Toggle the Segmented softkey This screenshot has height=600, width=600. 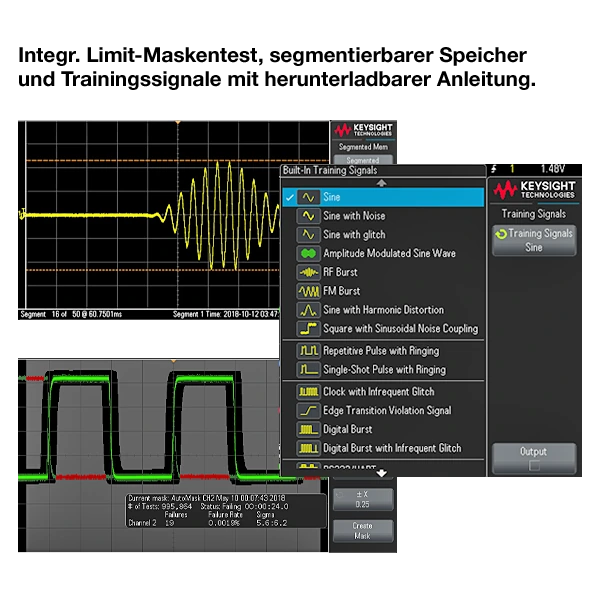pyautogui.click(x=362, y=160)
